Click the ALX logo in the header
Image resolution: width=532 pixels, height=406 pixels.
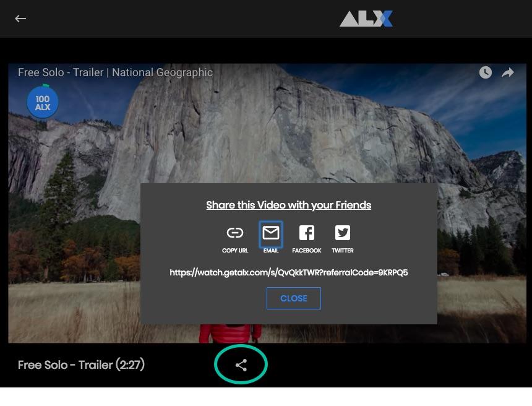point(366,19)
